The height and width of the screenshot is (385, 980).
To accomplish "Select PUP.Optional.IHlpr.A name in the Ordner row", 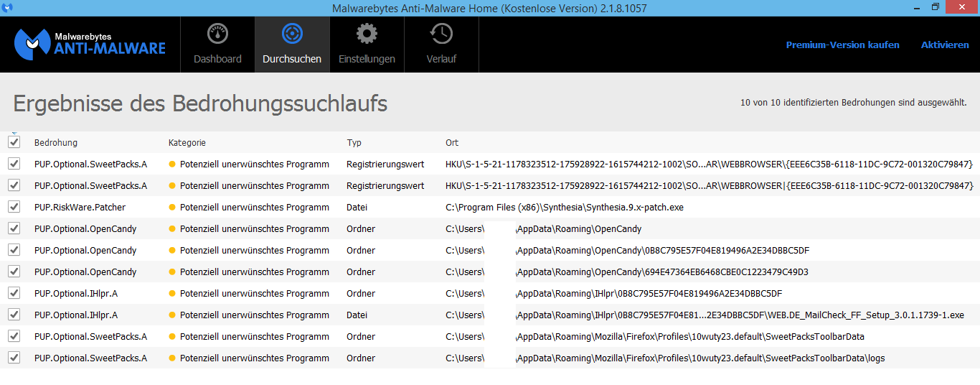I will pyautogui.click(x=76, y=294).
